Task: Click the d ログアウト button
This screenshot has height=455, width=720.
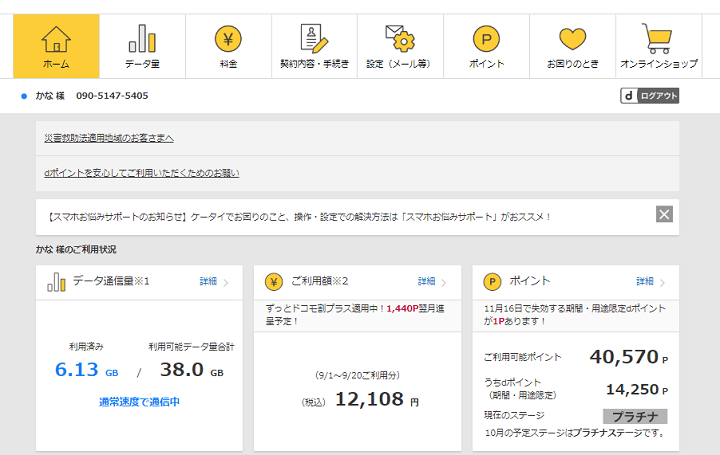Action: (x=649, y=95)
